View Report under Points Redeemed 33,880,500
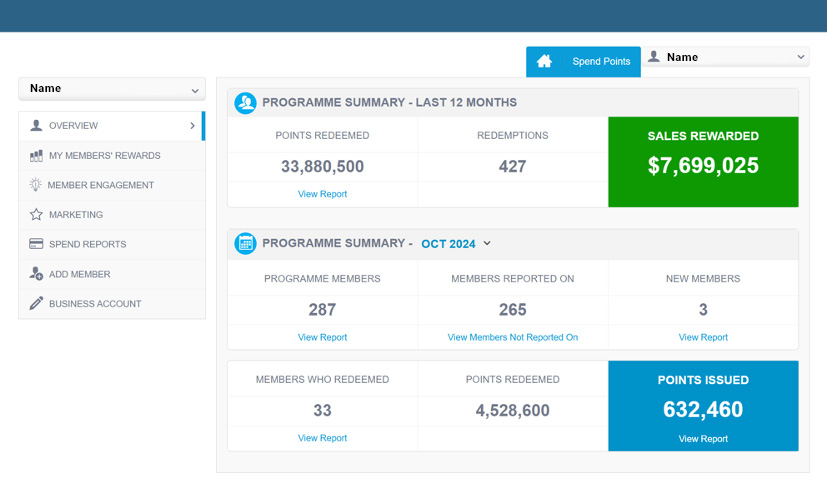 (x=322, y=194)
